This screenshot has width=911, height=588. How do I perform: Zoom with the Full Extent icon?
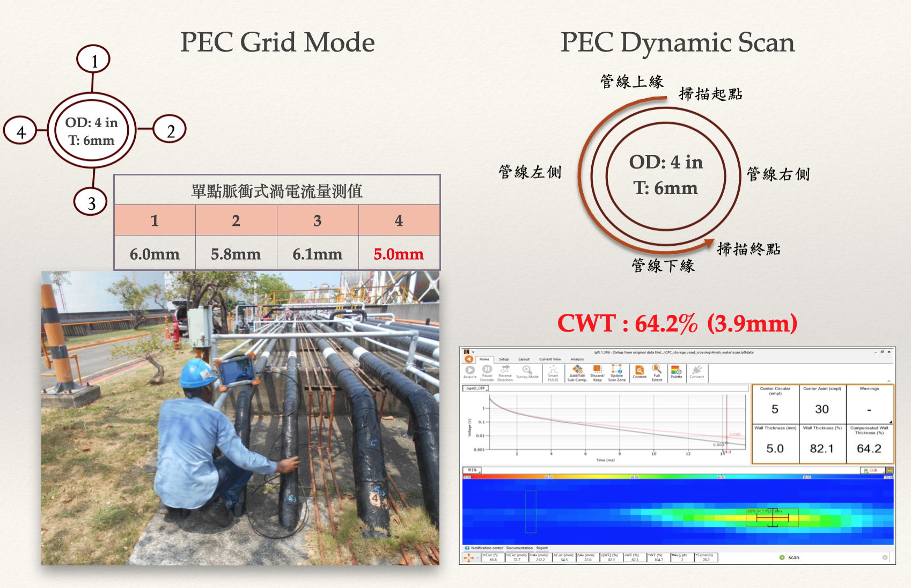[x=657, y=370]
